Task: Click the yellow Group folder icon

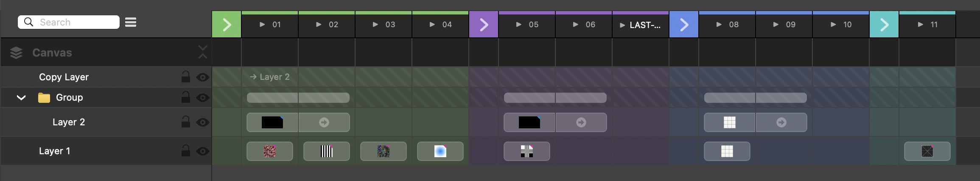Action: (44, 98)
